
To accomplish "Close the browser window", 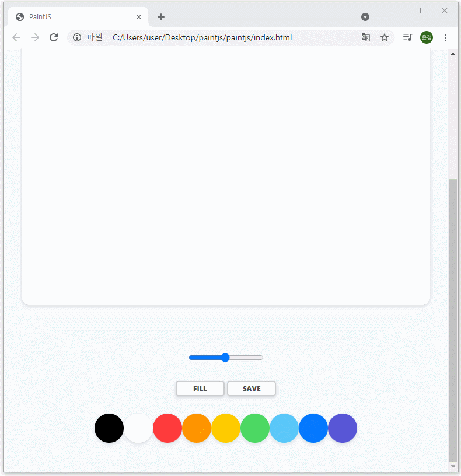I will pos(445,11).
